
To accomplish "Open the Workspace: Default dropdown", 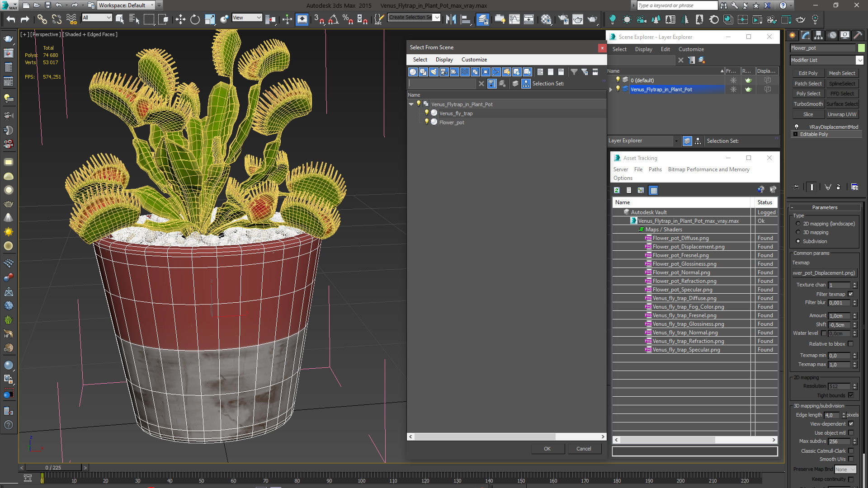I will point(126,5).
